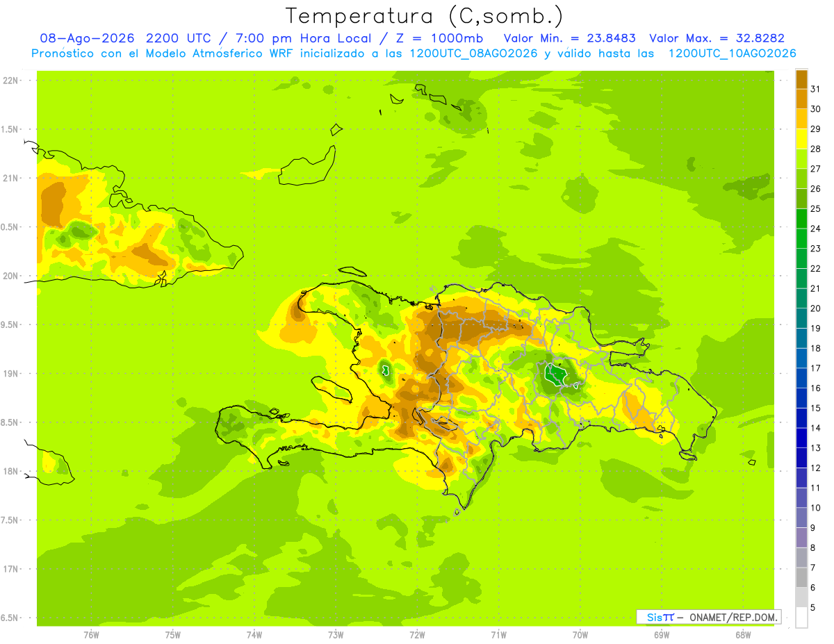This screenshot has height=644, width=834.
Task: Click the "2200 UTC" time in header
Action: coord(179,38)
